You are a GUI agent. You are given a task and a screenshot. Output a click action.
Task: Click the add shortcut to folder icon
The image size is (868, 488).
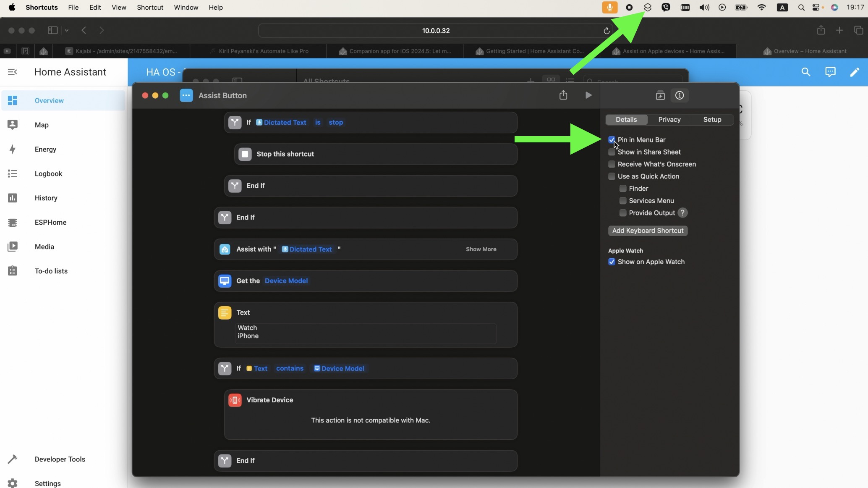pos(660,95)
